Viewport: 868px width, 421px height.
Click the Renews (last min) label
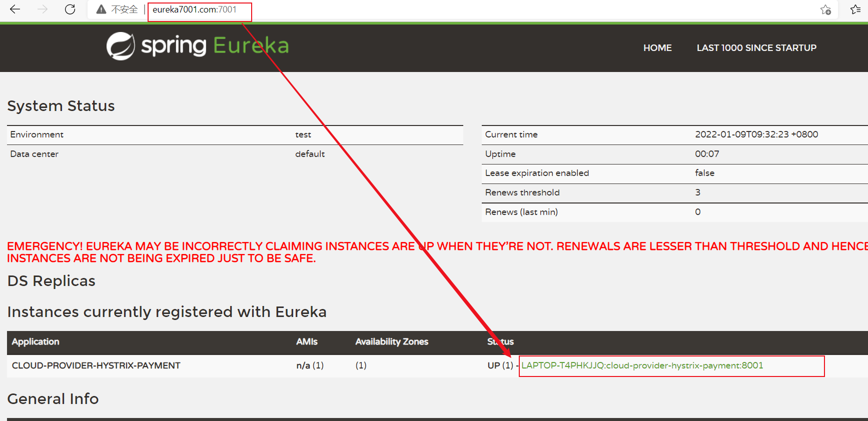tap(521, 212)
